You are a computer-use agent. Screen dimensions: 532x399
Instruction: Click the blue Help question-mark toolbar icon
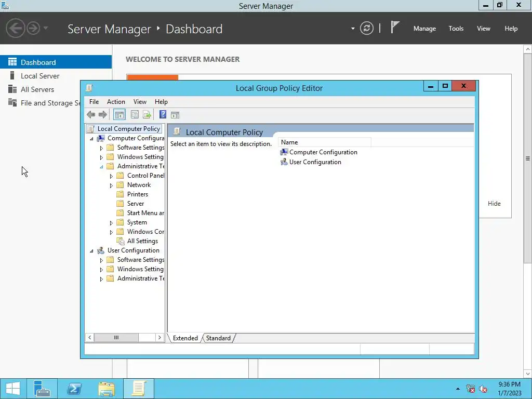[x=163, y=115]
